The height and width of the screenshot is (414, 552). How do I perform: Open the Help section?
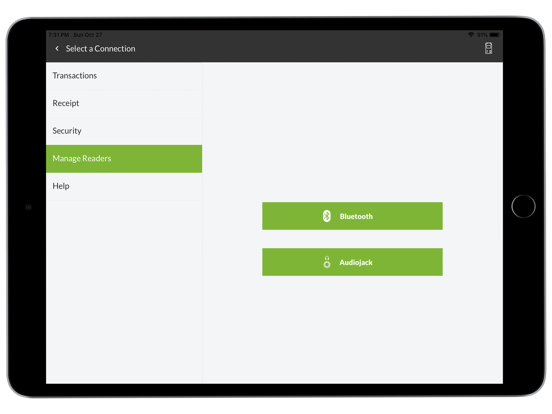124,186
